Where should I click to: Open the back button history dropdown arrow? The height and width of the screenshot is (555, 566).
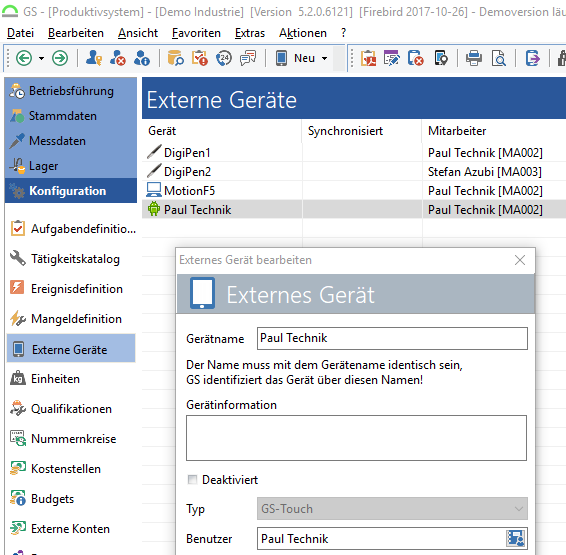tap(41, 58)
